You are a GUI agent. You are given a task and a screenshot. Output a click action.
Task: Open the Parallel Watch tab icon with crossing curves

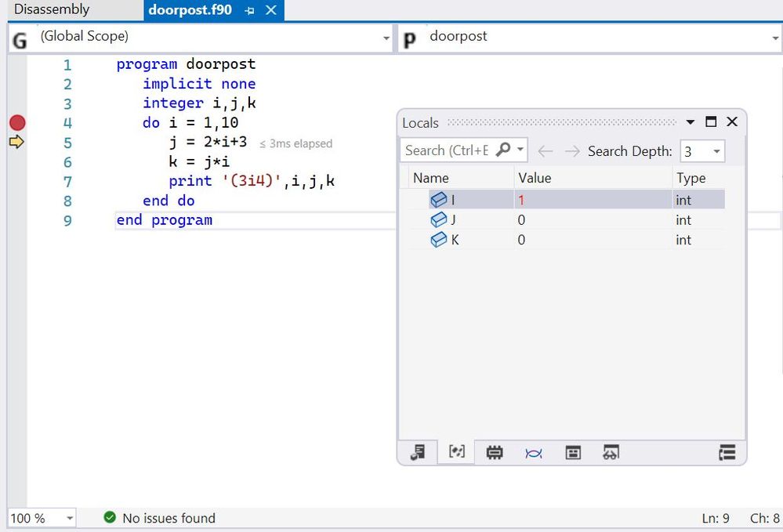[533, 453]
